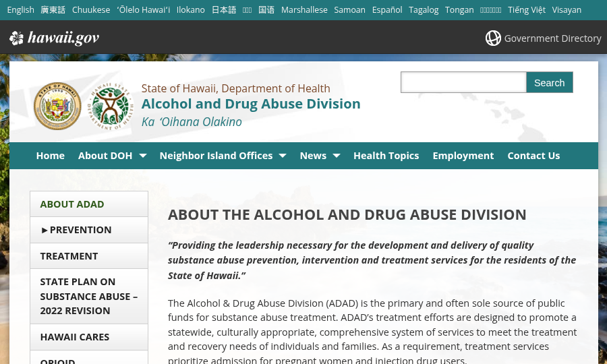Click into the search text field

pyautogui.click(x=463, y=82)
